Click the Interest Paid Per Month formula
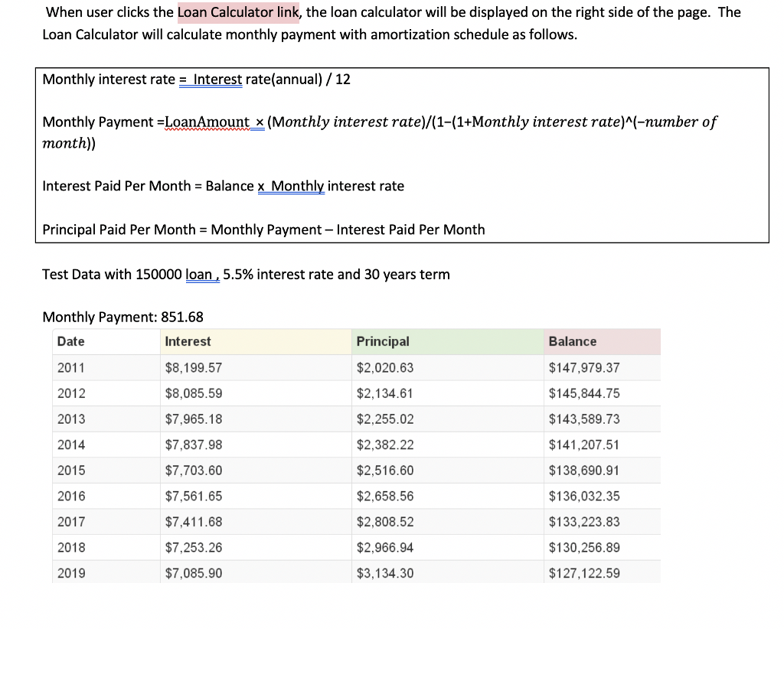The width and height of the screenshot is (784, 697). coord(224,187)
